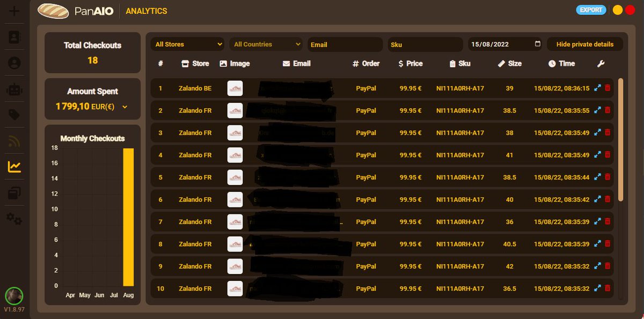Click time 15/08/22, 08:36:15
This screenshot has width=644, height=319.
(x=561, y=88)
